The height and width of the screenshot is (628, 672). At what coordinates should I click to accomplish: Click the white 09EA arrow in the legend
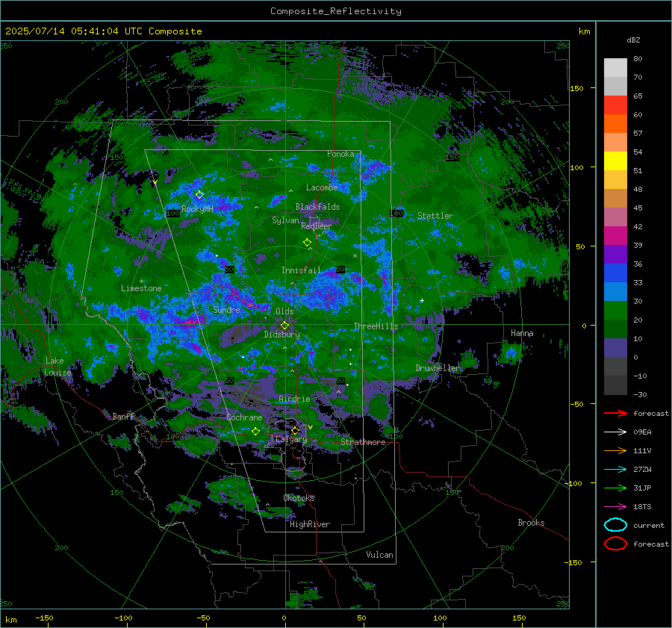(x=615, y=432)
